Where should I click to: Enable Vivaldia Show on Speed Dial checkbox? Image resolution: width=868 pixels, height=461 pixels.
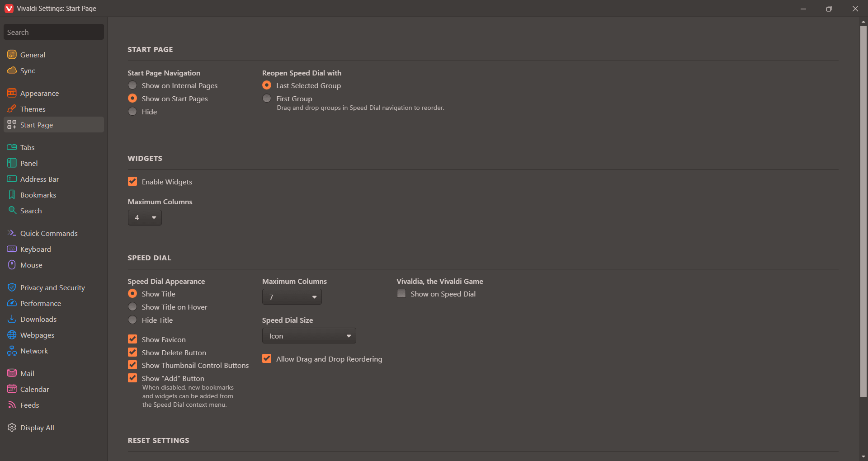point(401,294)
